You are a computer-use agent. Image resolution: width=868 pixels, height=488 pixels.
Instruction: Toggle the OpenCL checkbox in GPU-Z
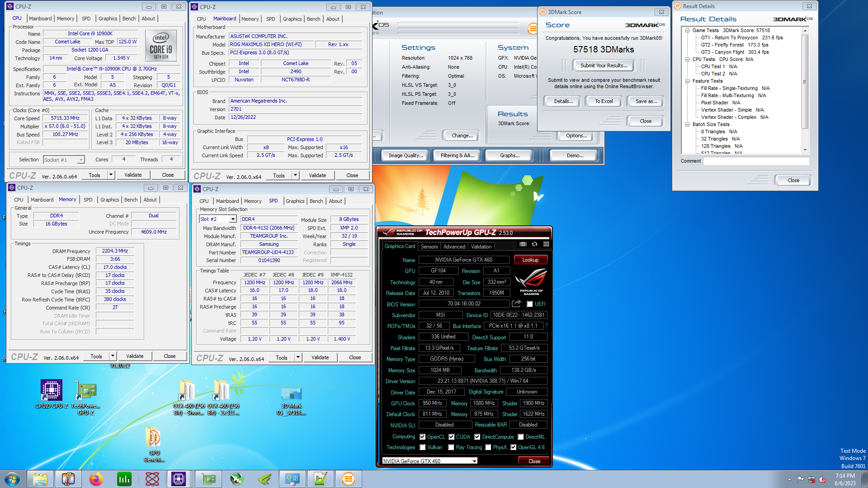click(x=423, y=437)
